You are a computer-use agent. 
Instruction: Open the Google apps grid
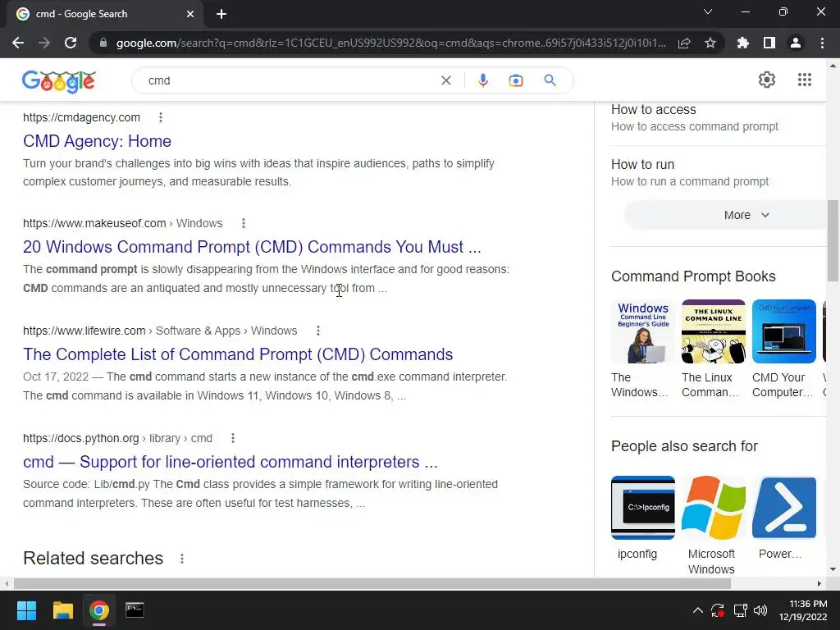804,80
